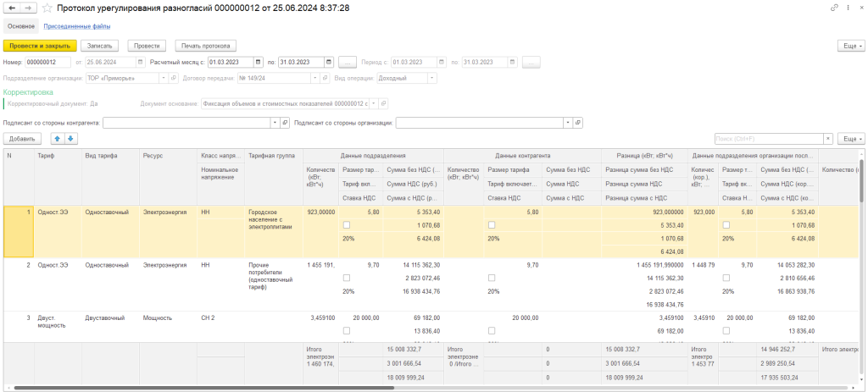Copy link to document via chain icon
Image resolution: width=868 pixels, height=392 pixels.
(836, 8)
